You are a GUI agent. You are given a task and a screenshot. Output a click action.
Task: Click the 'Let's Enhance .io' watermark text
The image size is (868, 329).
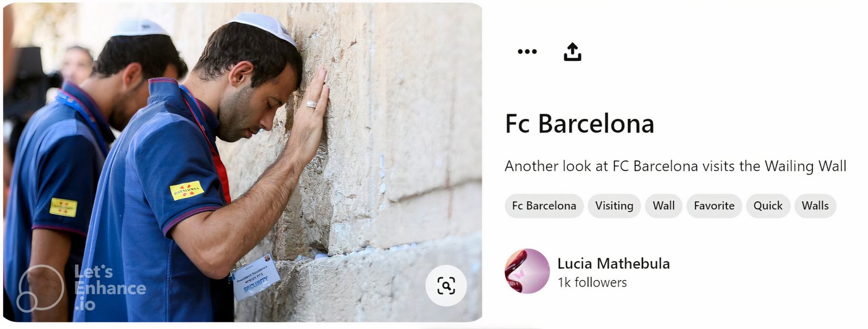tap(108, 288)
